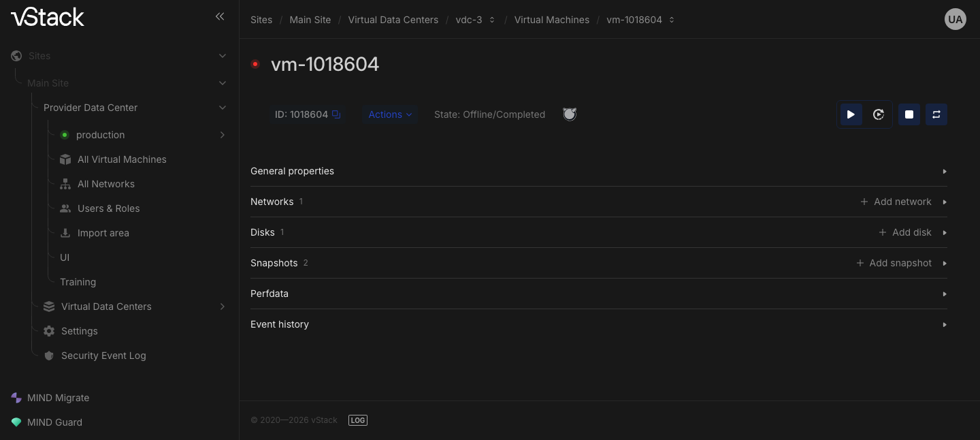The height and width of the screenshot is (440, 980).
Task: Copy the VM ID 1018604
Action: (336, 114)
